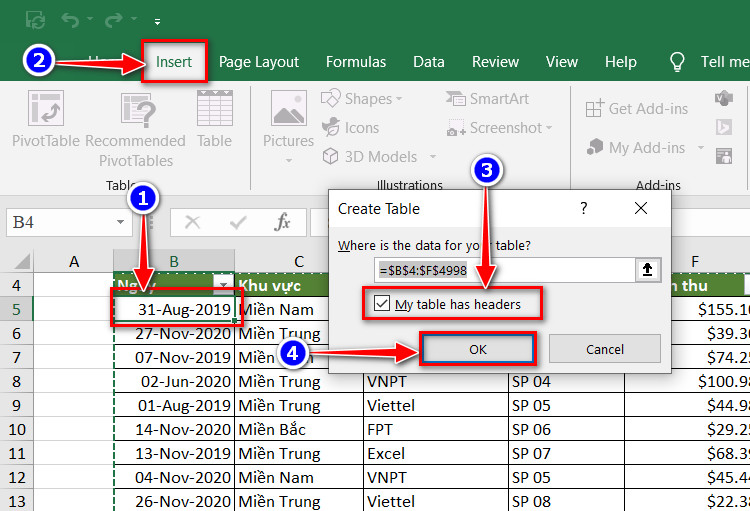Screen dimensions: 750x511
Task: Click the collapse dialog range selector arrow
Action: click(x=648, y=270)
